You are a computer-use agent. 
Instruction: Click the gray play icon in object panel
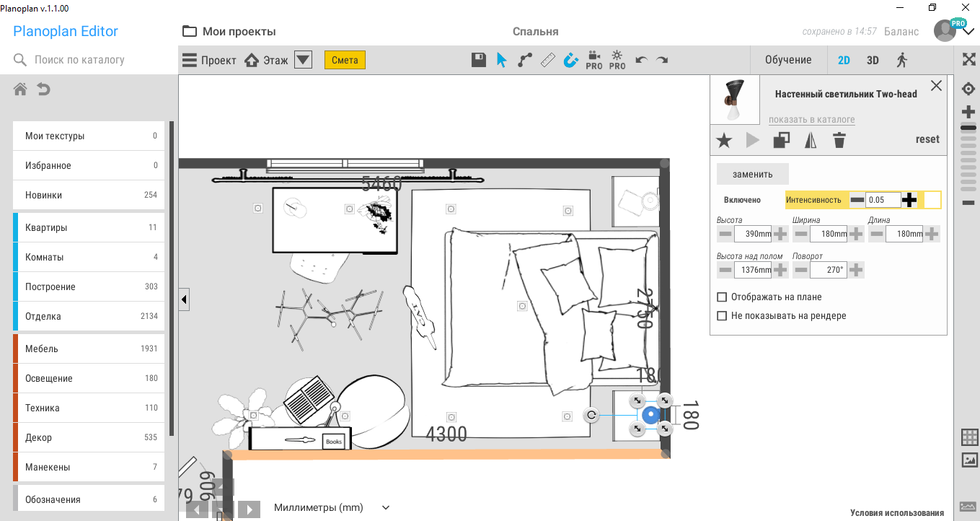(x=753, y=140)
